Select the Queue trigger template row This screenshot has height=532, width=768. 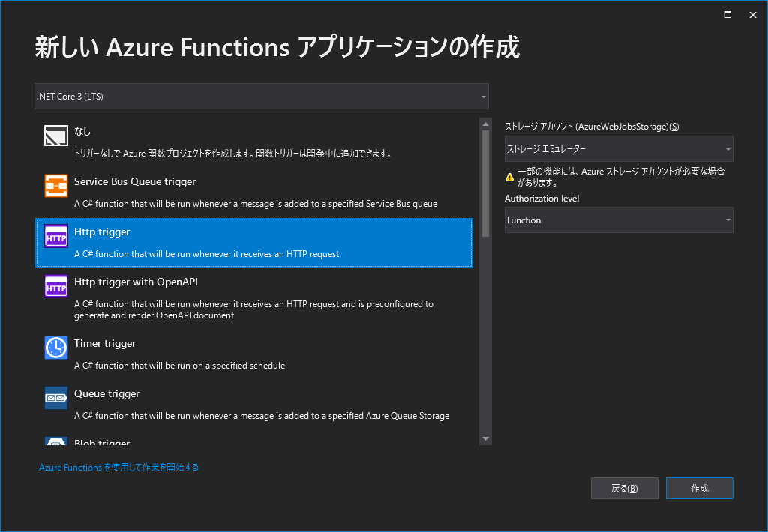(225, 402)
